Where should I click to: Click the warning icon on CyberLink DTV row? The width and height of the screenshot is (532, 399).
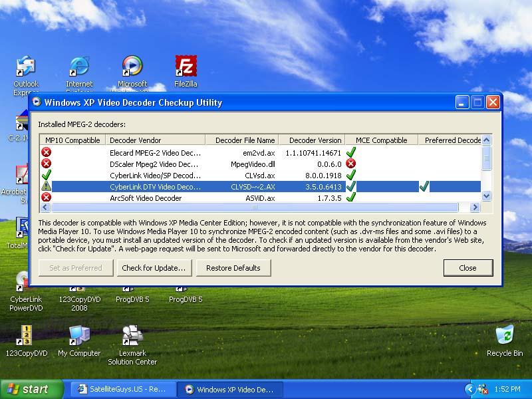[46, 186]
